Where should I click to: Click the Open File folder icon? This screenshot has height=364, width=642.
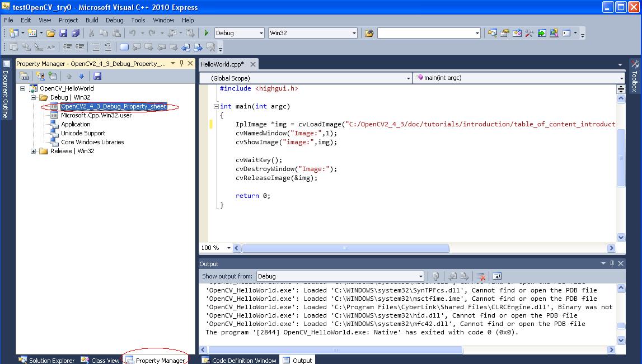51,33
